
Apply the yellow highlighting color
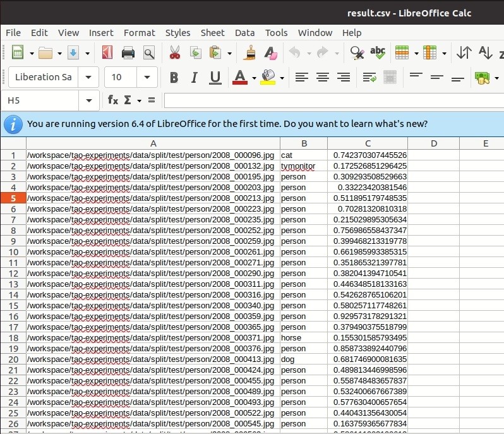268,78
